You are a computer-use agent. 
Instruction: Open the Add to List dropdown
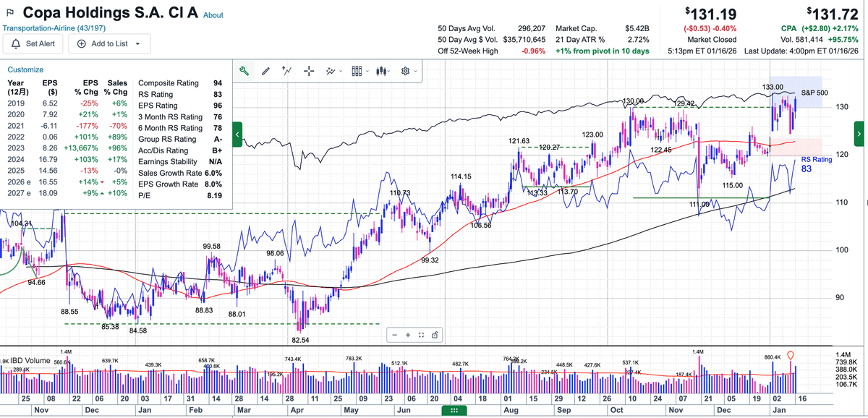coord(109,43)
